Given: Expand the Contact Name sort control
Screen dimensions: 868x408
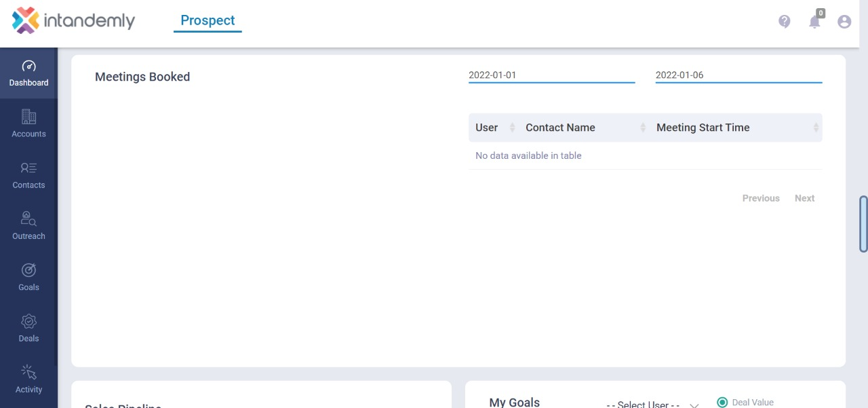Looking at the screenshot, I should (643, 127).
